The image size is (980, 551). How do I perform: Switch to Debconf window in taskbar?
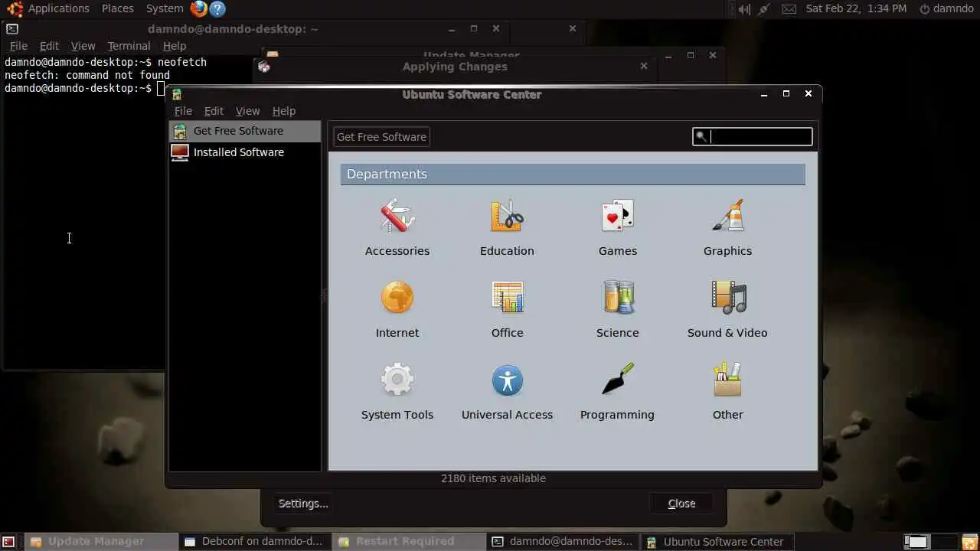[x=255, y=542]
